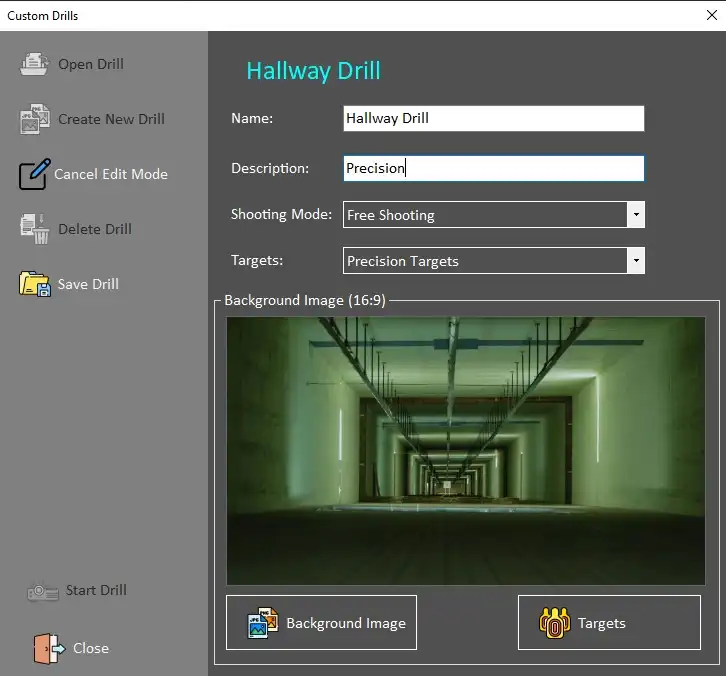726x676 pixels.
Task: Click the Cancel Edit Mode pencil icon
Action: click(x=34, y=174)
